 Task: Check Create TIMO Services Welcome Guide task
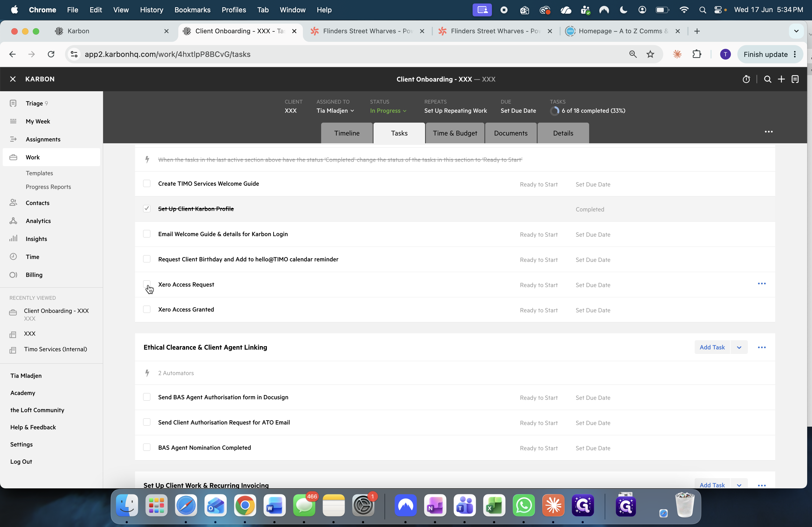click(x=147, y=184)
